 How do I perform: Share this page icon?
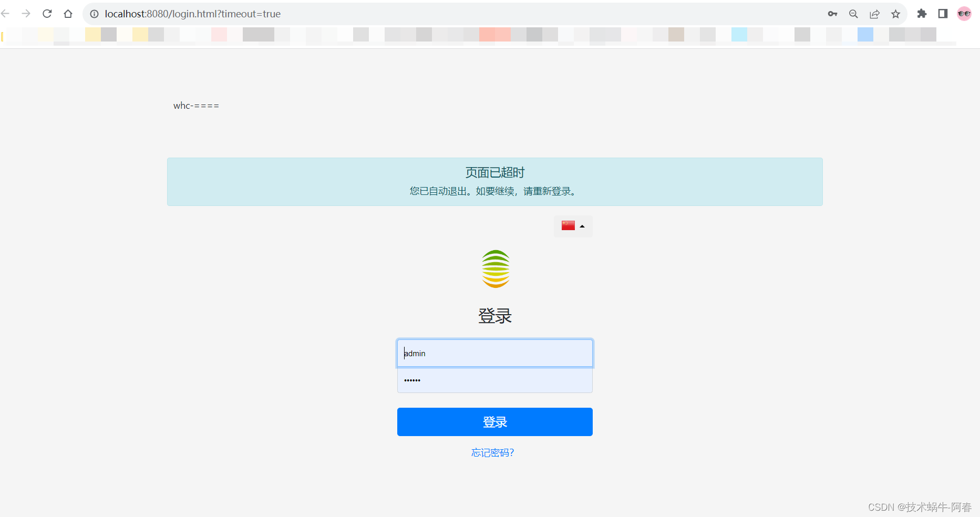click(874, 14)
